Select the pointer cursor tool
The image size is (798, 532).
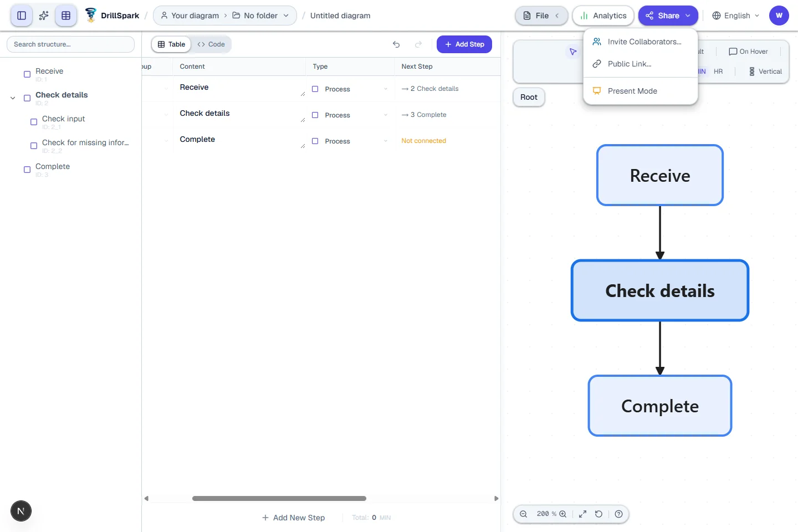pos(573,52)
